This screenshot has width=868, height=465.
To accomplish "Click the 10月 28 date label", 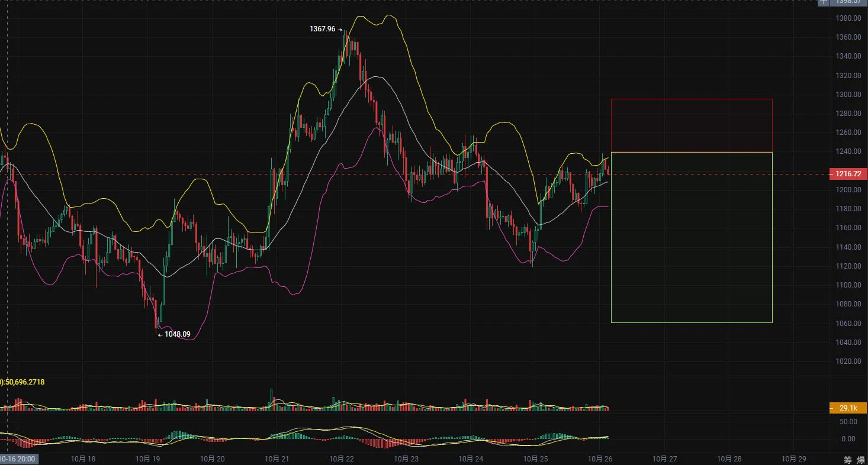I will click(x=729, y=458).
